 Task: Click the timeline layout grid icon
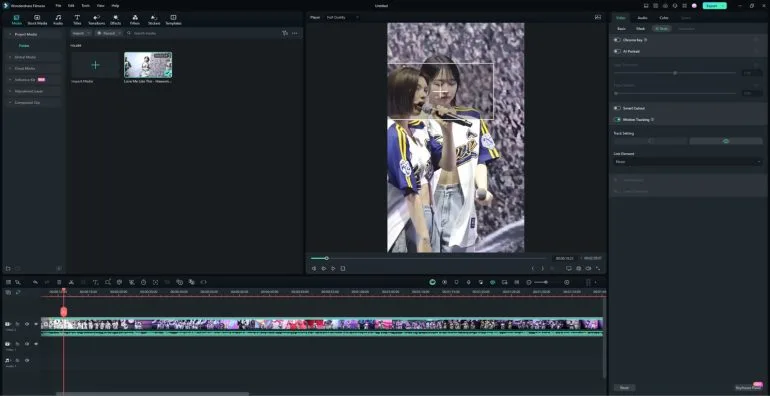click(x=8, y=282)
